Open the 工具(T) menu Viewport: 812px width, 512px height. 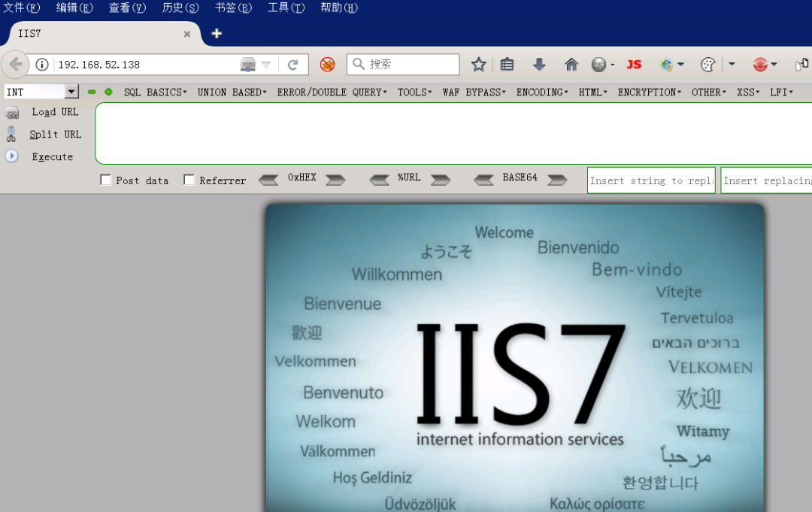point(286,8)
